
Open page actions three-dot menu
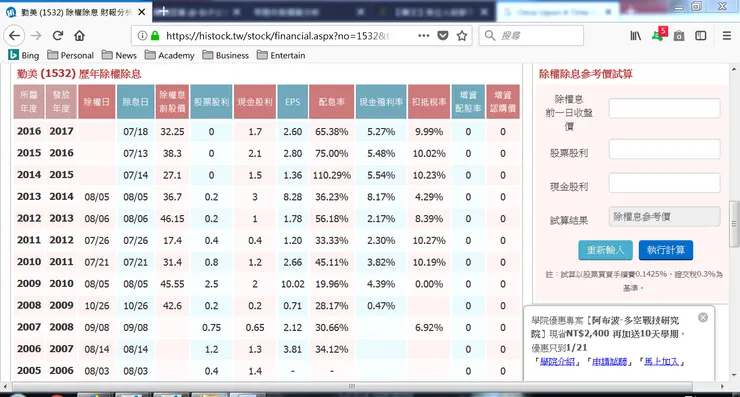(424, 36)
